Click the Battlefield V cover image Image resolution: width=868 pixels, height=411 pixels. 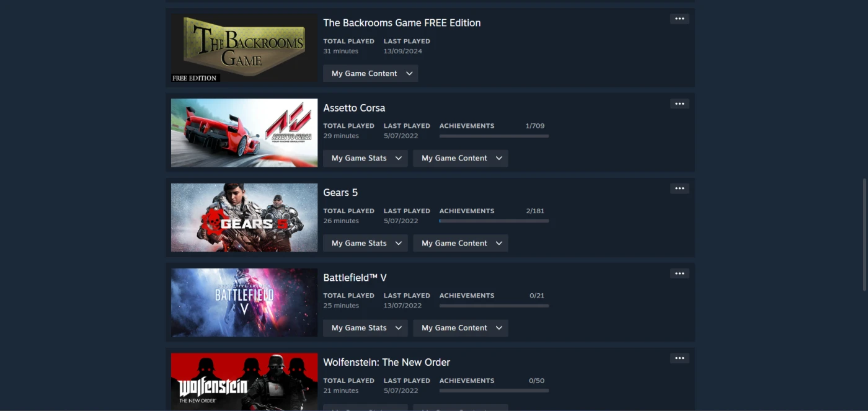pyautogui.click(x=244, y=303)
